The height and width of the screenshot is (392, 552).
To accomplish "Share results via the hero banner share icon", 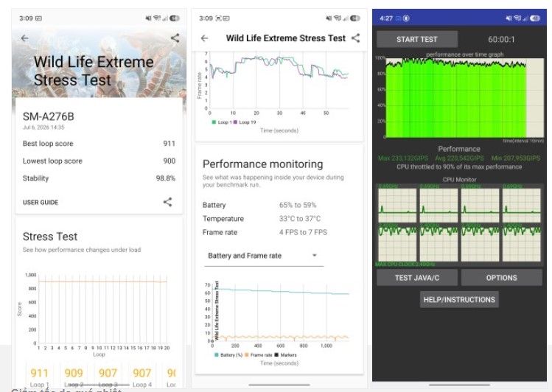I will pos(175,38).
